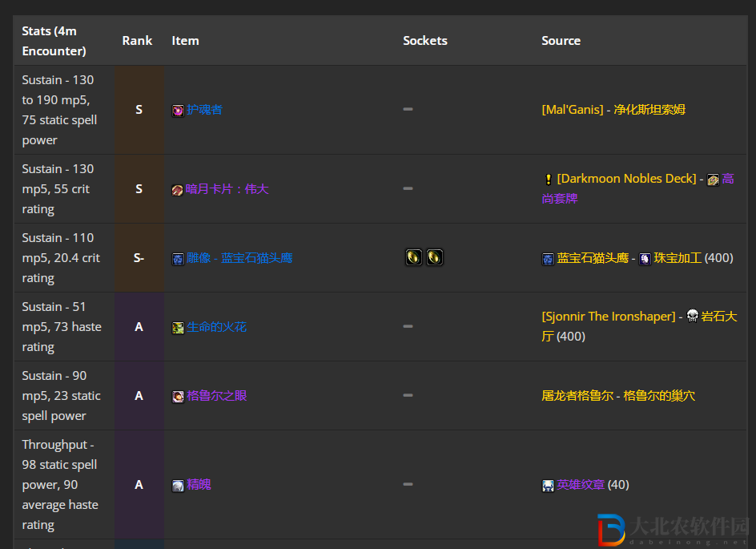Click the second gem socket icon
The width and height of the screenshot is (756, 549).
point(434,257)
